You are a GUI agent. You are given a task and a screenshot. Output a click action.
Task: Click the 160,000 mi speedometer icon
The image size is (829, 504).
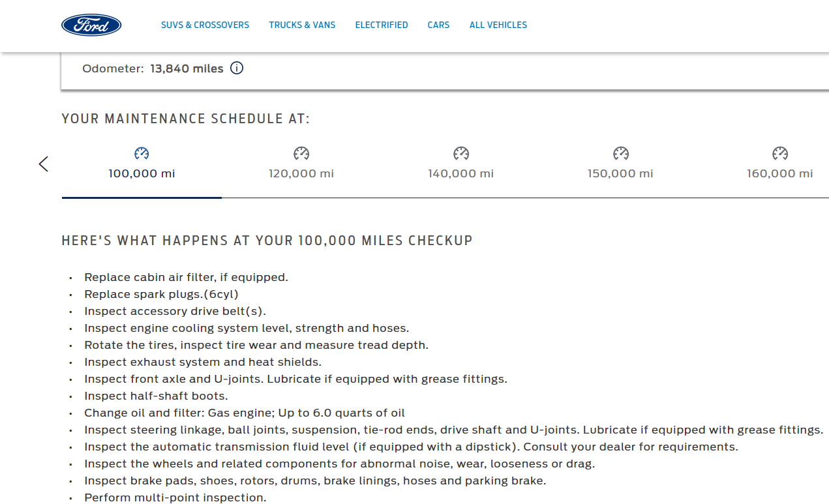point(780,154)
